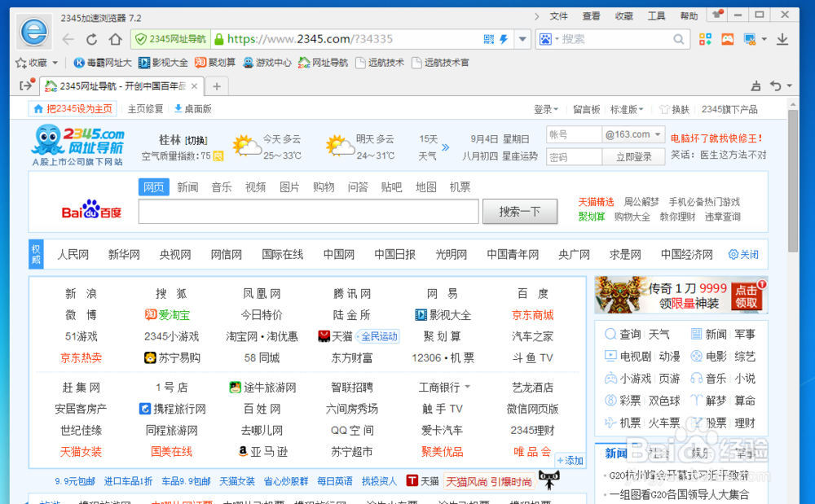Open 游戏中心 bookmark
815x504 pixels.
[267, 63]
